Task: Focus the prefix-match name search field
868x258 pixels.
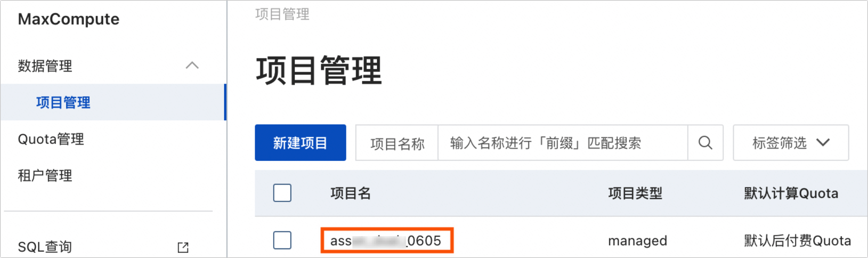Action: 562,143
